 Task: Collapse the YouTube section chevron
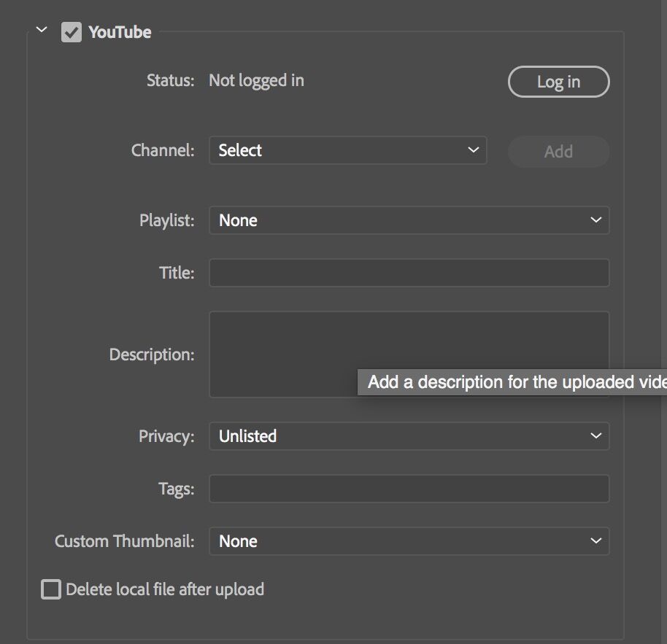click(42, 30)
